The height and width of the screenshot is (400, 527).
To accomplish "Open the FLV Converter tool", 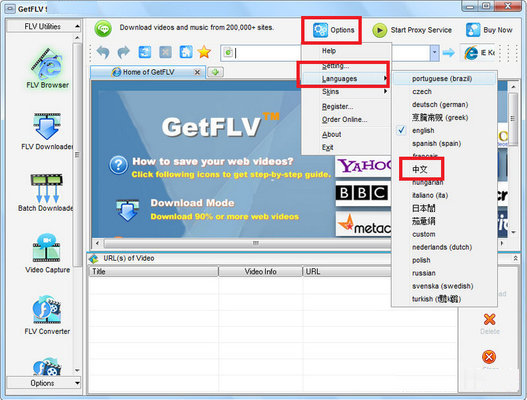I will click(47, 315).
